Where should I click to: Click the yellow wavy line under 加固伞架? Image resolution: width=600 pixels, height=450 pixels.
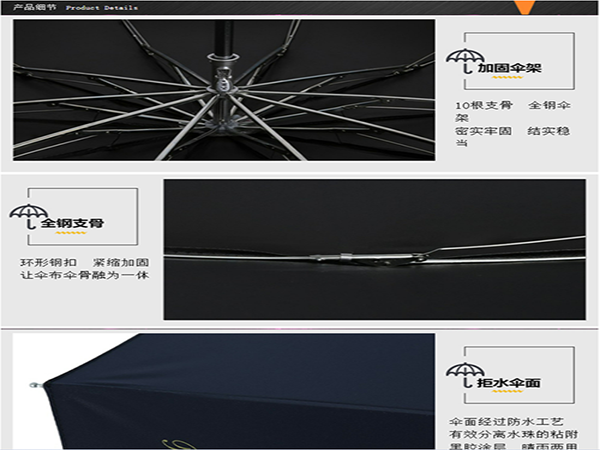509,79
